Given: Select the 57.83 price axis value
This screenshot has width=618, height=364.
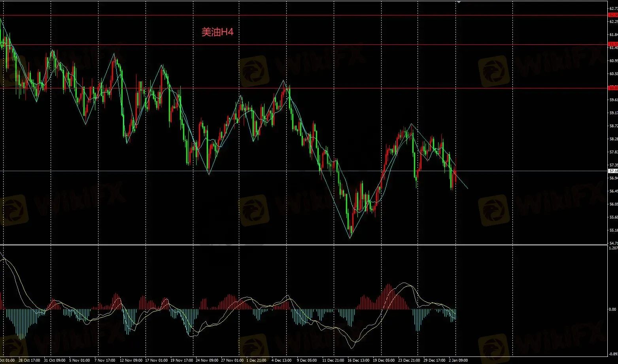Looking at the screenshot, I should click(x=613, y=152).
